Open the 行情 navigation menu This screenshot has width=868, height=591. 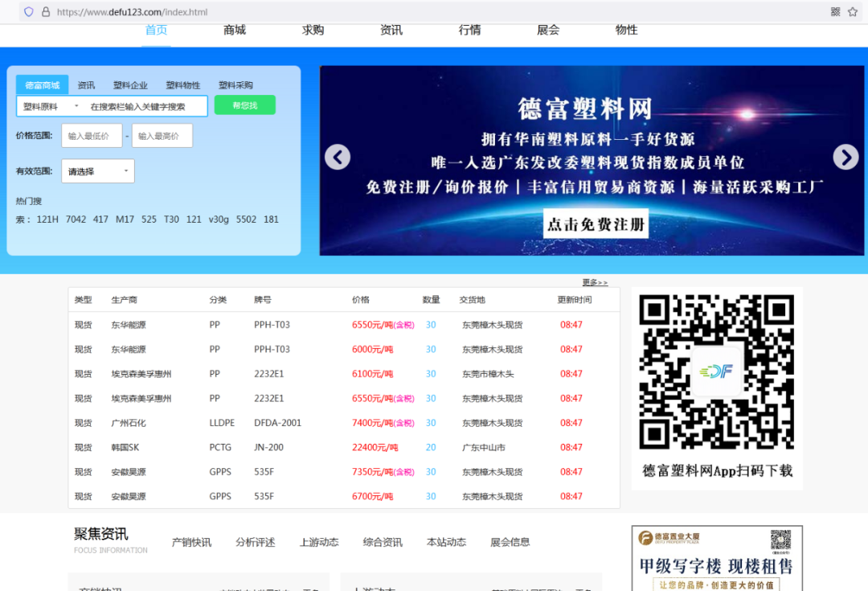point(469,30)
